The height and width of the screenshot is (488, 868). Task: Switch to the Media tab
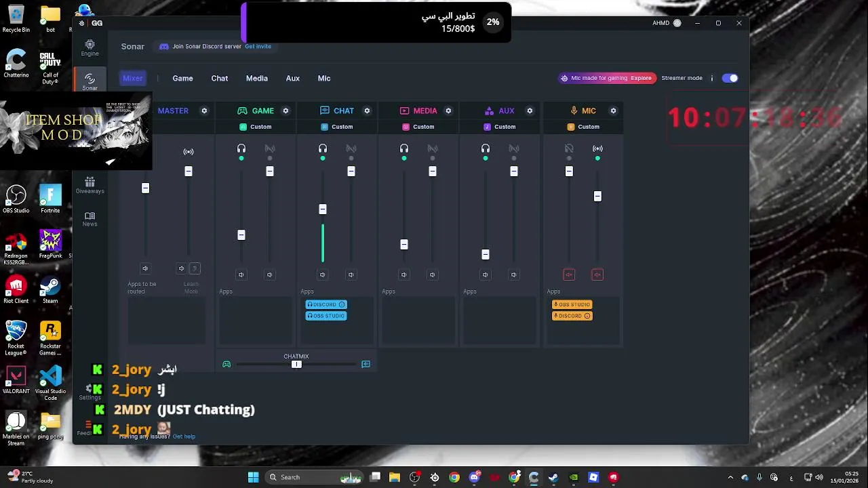coord(257,78)
